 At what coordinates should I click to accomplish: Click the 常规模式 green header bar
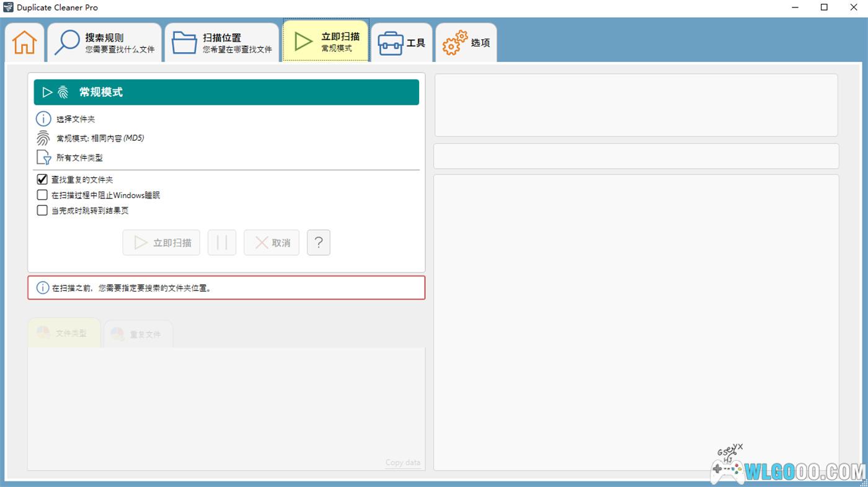click(226, 92)
